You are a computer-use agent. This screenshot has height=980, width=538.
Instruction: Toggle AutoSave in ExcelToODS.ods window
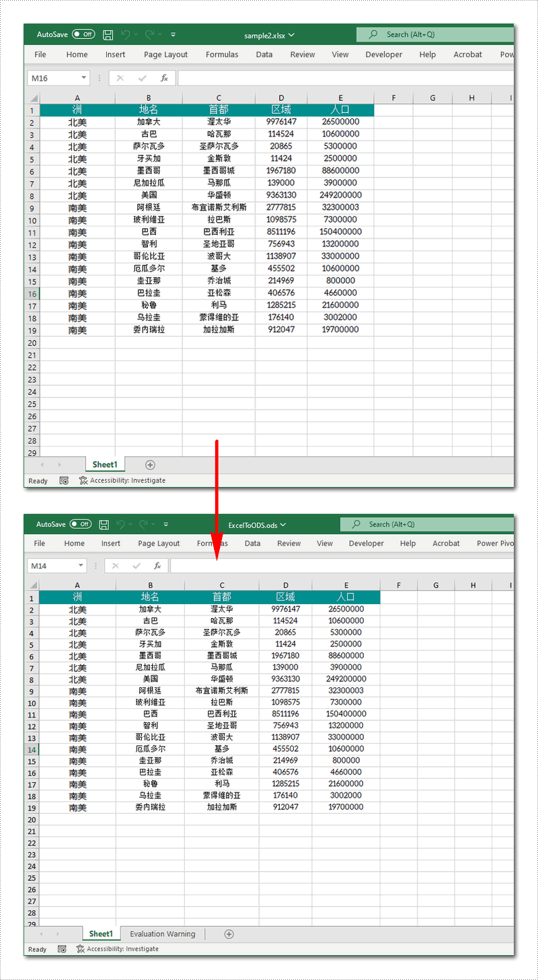click(81, 524)
